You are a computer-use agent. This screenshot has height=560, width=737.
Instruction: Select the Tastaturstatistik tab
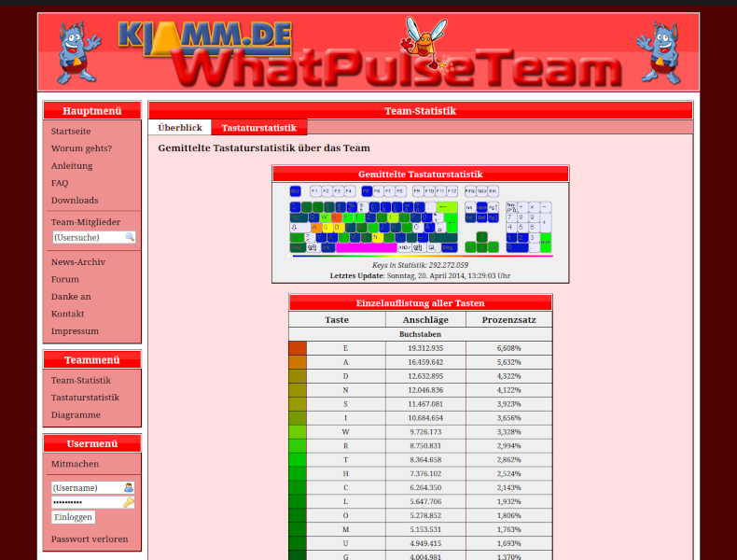(x=259, y=128)
